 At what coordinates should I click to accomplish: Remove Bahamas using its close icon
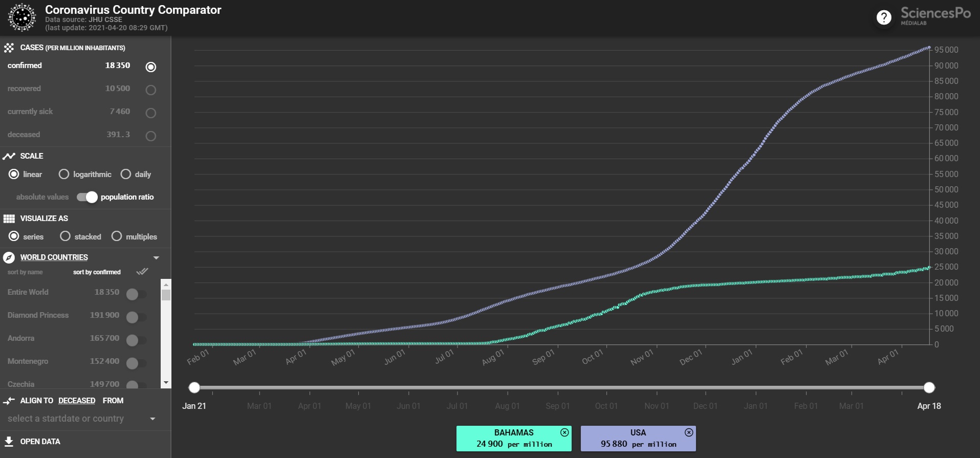pyautogui.click(x=564, y=432)
